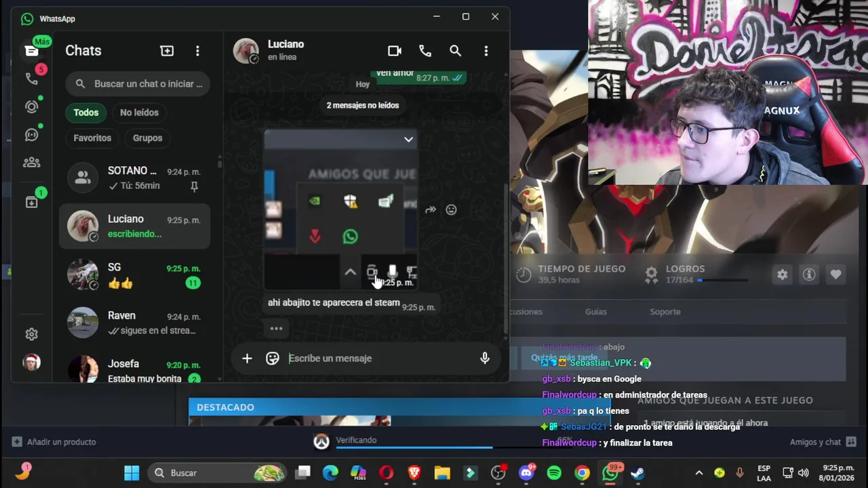Favorite the game with heart icon in Steam
This screenshot has height=488, width=868.
click(835, 274)
